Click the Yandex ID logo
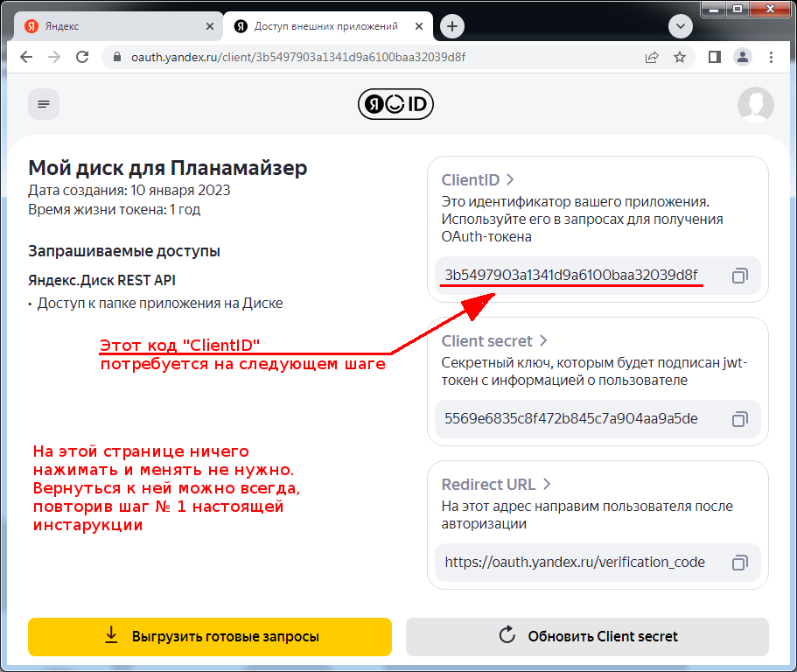This screenshot has height=672, width=797. [x=395, y=104]
